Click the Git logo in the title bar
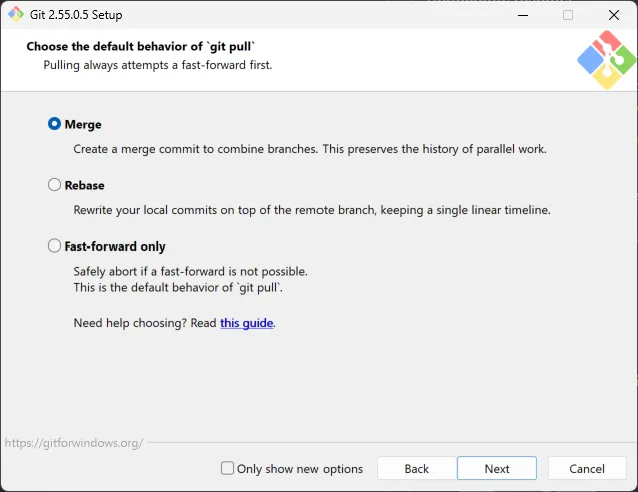 [x=16, y=14]
